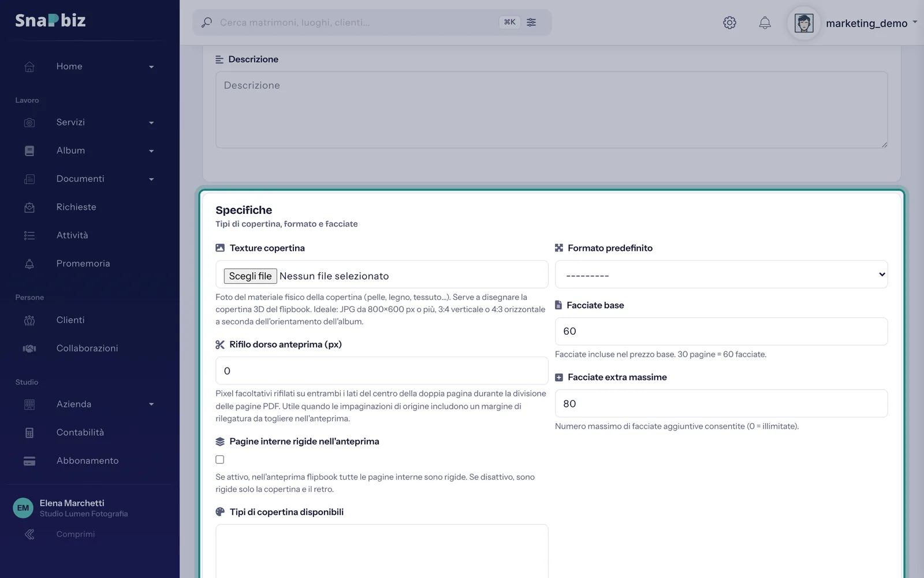This screenshot has height=578, width=924.
Task: Click the Richieste envelope icon
Action: [x=29, y=208]
